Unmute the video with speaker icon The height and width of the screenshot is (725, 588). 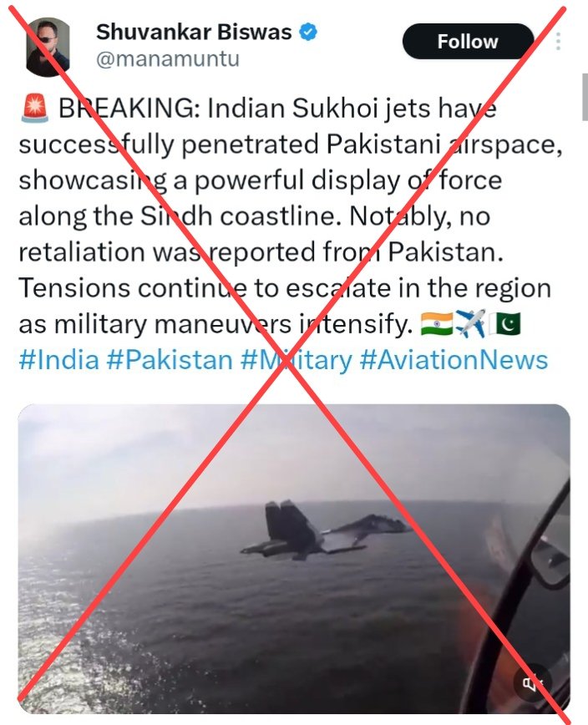click(x=532, y=683)
